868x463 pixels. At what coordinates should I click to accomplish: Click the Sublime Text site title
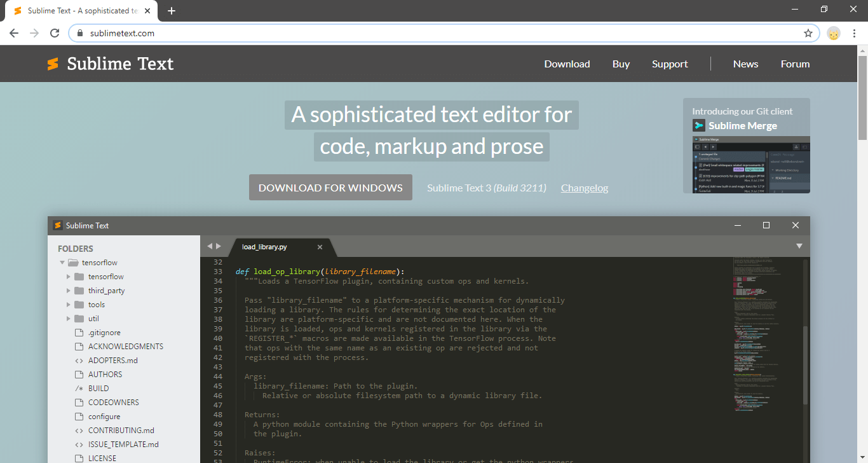(x=120, y=64)
